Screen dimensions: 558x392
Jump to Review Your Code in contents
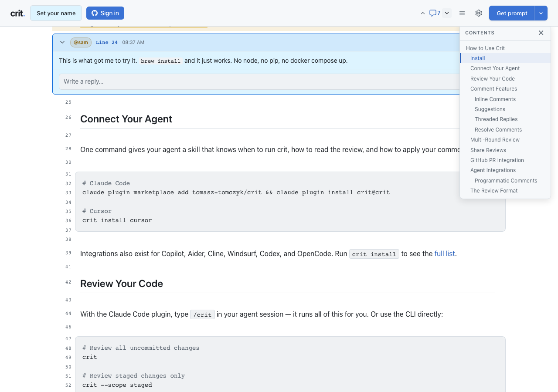[493, 78]
